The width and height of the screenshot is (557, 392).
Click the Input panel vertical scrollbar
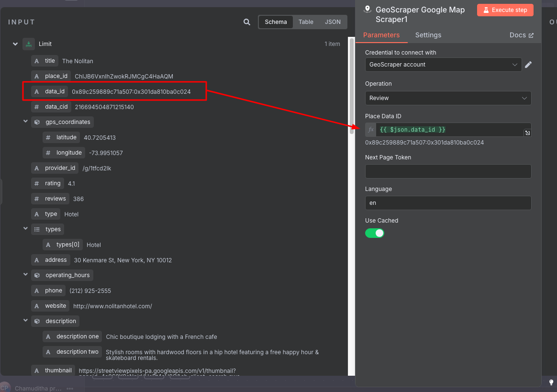point(352,85)
